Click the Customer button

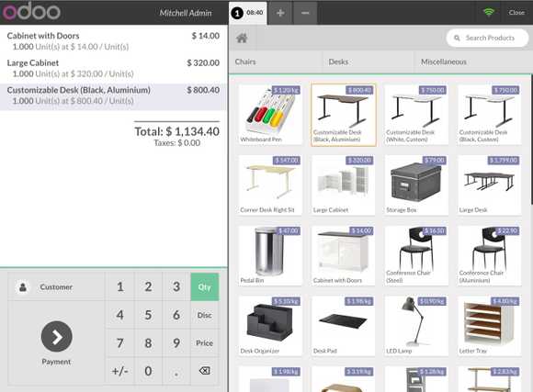56,287
